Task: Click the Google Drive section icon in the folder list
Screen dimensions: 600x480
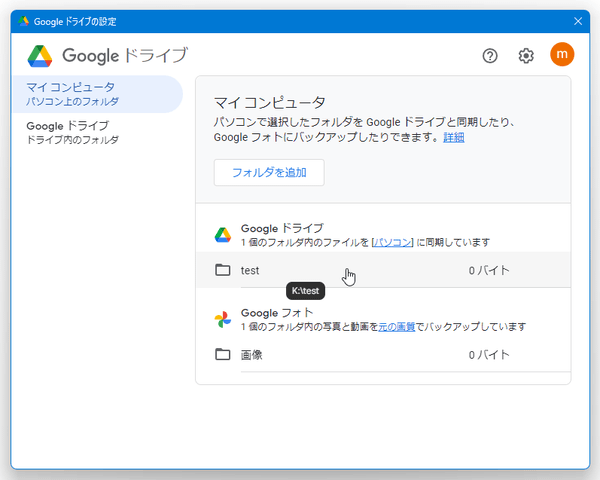Action: pos(223,235)
